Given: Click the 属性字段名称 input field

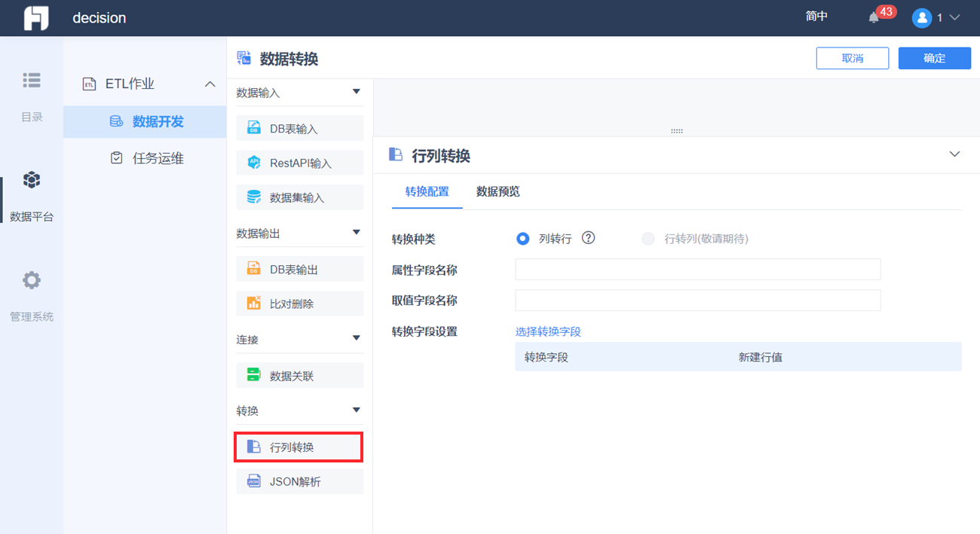Looking at the screenshot, I should click(x=697, y=270).
